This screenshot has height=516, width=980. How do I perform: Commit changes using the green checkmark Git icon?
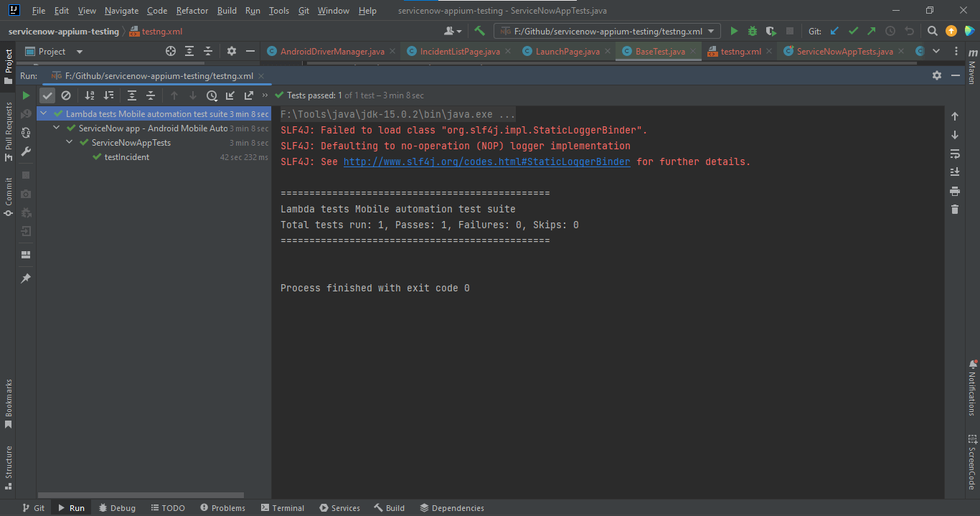click(x=853, y=31)
